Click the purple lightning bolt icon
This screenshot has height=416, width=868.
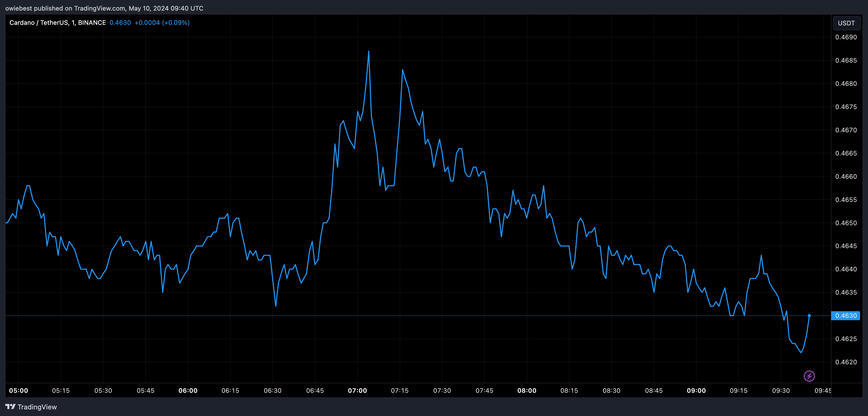click(x=809, y=376)
